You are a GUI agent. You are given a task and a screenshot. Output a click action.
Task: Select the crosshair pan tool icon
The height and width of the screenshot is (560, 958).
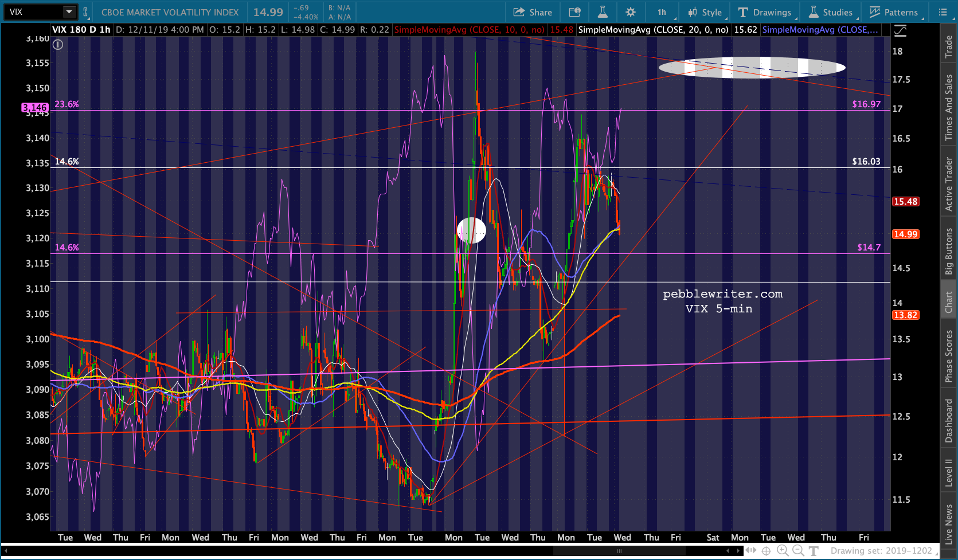tap(767, 551)
